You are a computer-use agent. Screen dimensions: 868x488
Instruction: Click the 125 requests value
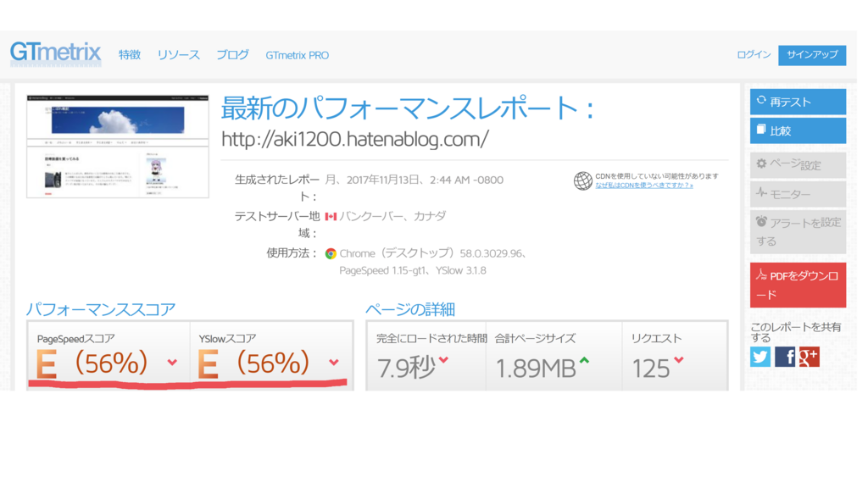pyautogui.click(x=650, y=369)
